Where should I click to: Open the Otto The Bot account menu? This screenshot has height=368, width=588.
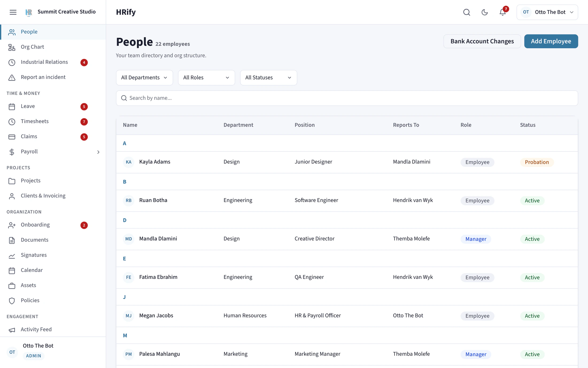(x=547, y=12)
